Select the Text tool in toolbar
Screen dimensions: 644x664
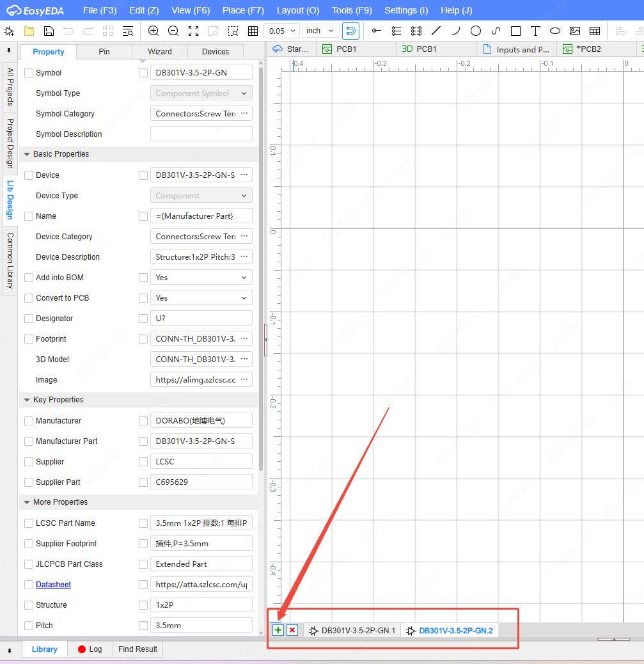[535, 31]
